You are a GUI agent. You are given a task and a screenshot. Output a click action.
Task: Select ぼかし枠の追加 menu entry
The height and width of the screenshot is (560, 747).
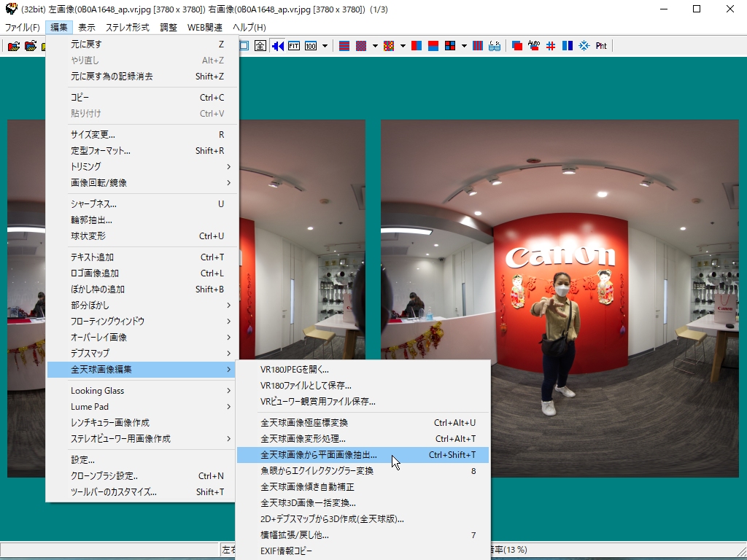(x=142, y=289)
